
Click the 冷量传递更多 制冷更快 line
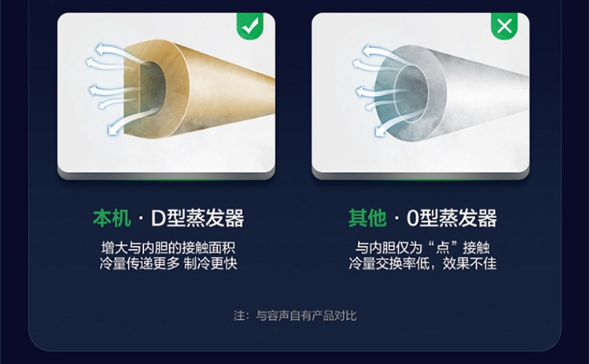tap(168, 263)
